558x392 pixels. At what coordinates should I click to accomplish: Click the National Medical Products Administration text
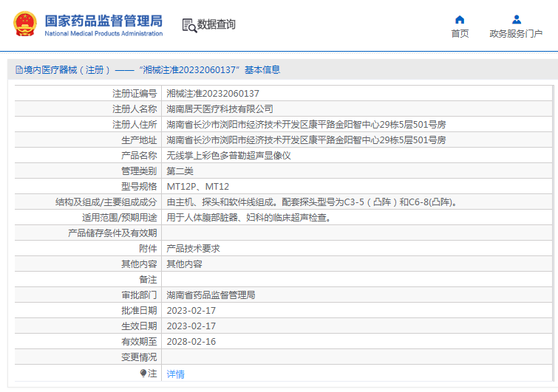(103, 34)
